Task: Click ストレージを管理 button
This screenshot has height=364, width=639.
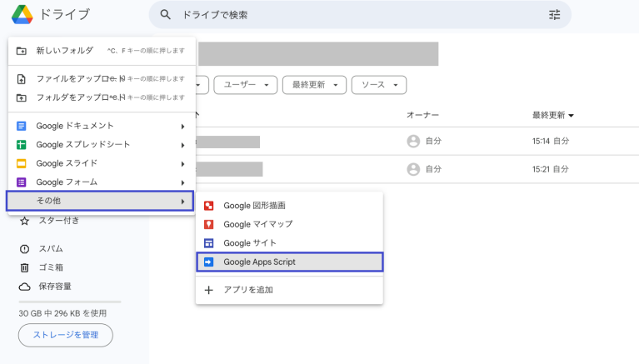Action: (66, 335)
